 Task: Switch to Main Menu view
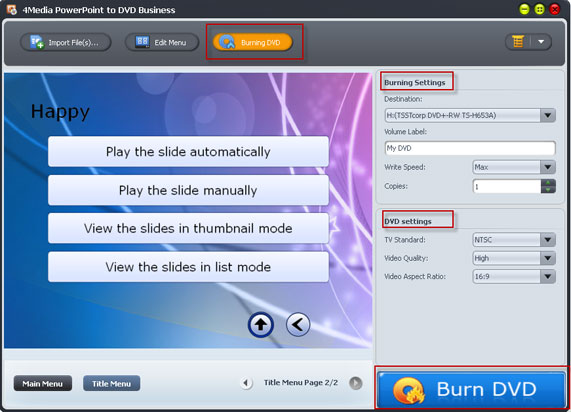pos(43,384)
